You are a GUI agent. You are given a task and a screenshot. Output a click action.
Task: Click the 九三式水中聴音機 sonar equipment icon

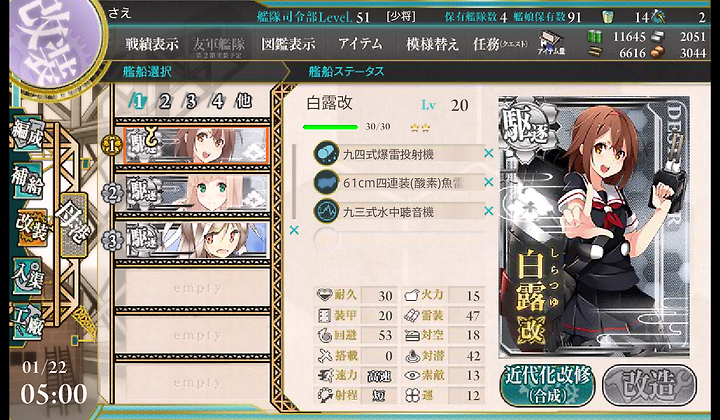tap(326, 211)
